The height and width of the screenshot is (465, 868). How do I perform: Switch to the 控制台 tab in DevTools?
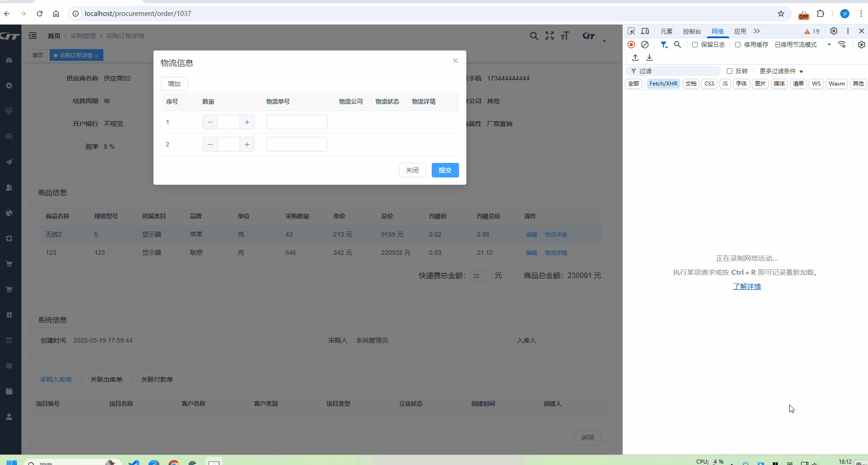tap(692, 31)
